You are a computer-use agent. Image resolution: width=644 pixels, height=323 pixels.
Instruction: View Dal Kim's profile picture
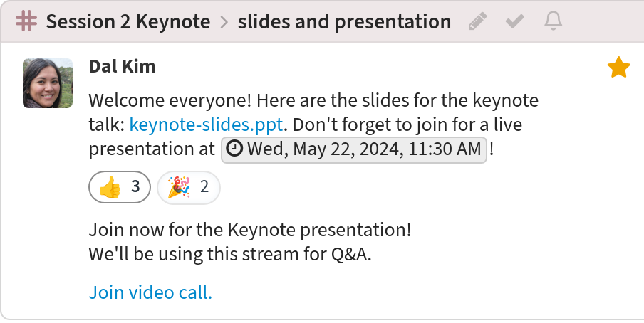click(48, 83)
